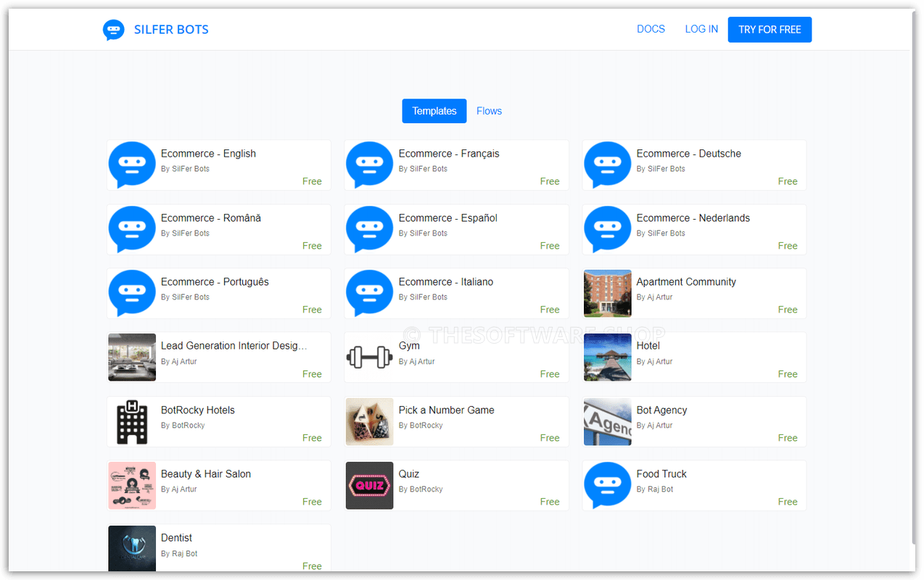Screen dimensions: 924x580
Task: Select the hotel building icon for BotRocky Hotels
Action: [132, 421]
